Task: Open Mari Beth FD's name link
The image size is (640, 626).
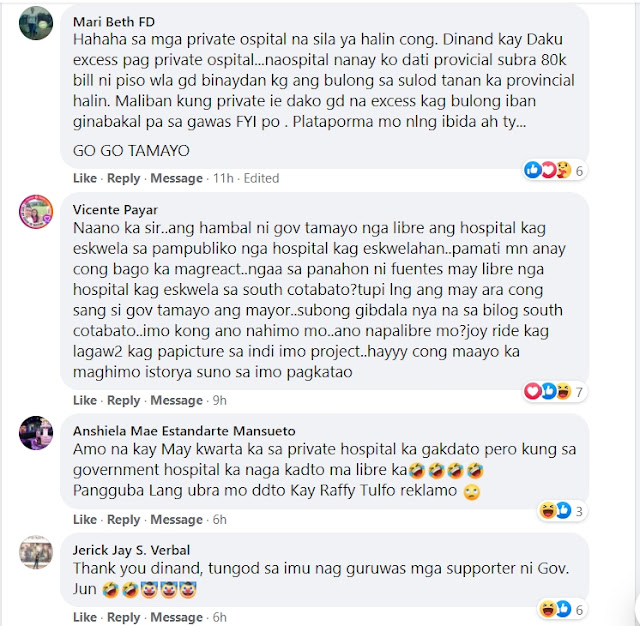Action: tap(114, 22)
